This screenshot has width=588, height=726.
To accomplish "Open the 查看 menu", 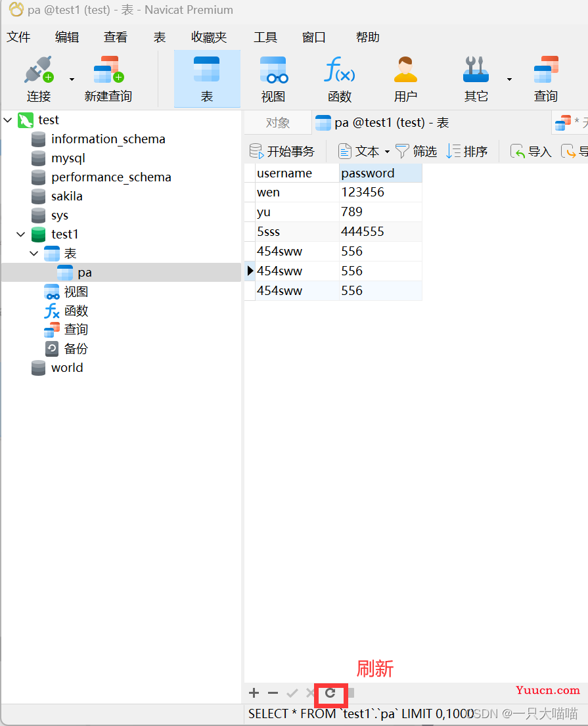I will pyautogui.click(x=115, y=37).
